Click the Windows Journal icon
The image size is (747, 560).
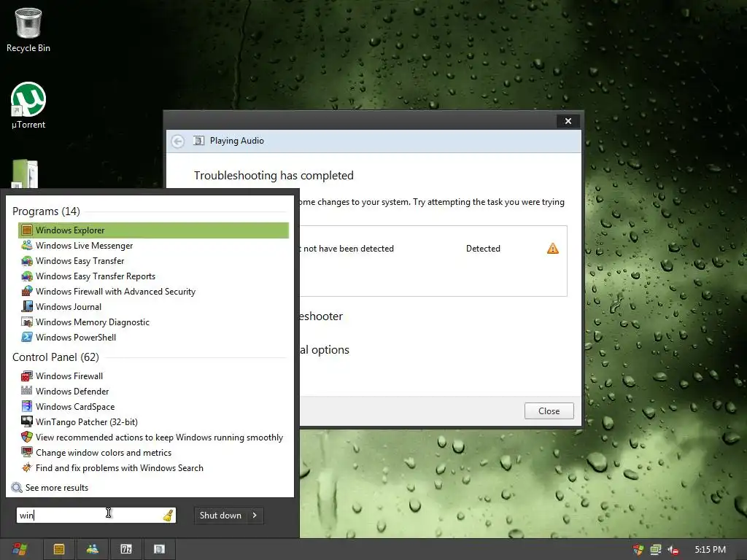(x=27, y=307)
